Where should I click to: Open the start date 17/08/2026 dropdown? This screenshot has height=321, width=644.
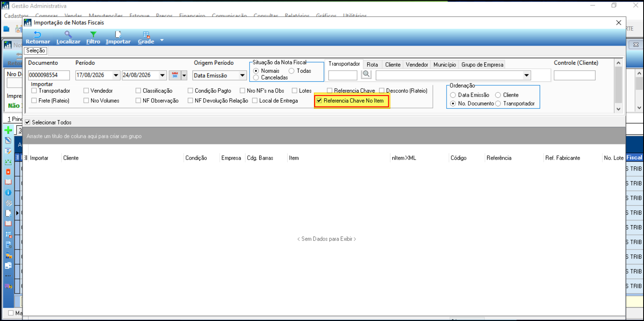[116, 75]
